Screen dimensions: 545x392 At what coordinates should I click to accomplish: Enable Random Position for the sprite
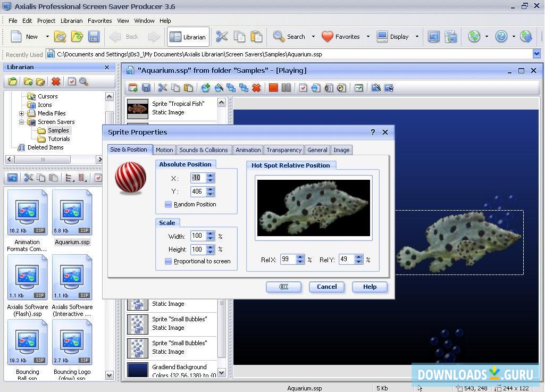coord(168,204)
